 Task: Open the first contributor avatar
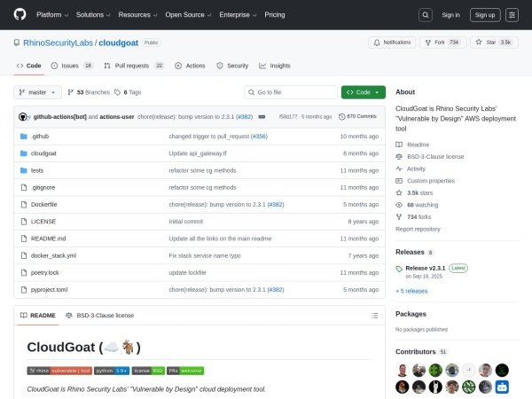coord(402,370)
